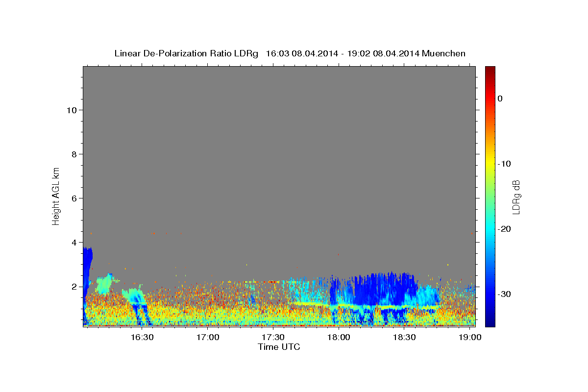Click the 'Time UTC' x-axis label
Screen dimensions: 588x392
pyautogui.click(x=279, y=347)
